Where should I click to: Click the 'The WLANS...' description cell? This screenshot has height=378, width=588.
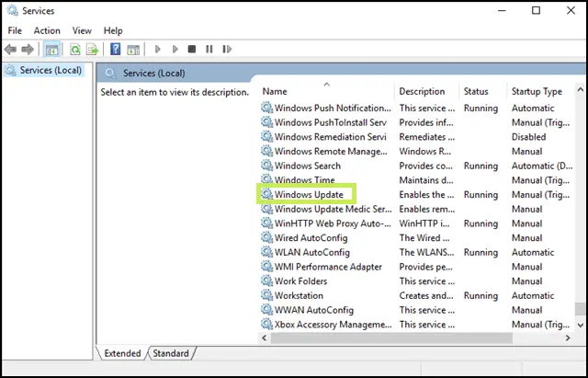point(426,252)
